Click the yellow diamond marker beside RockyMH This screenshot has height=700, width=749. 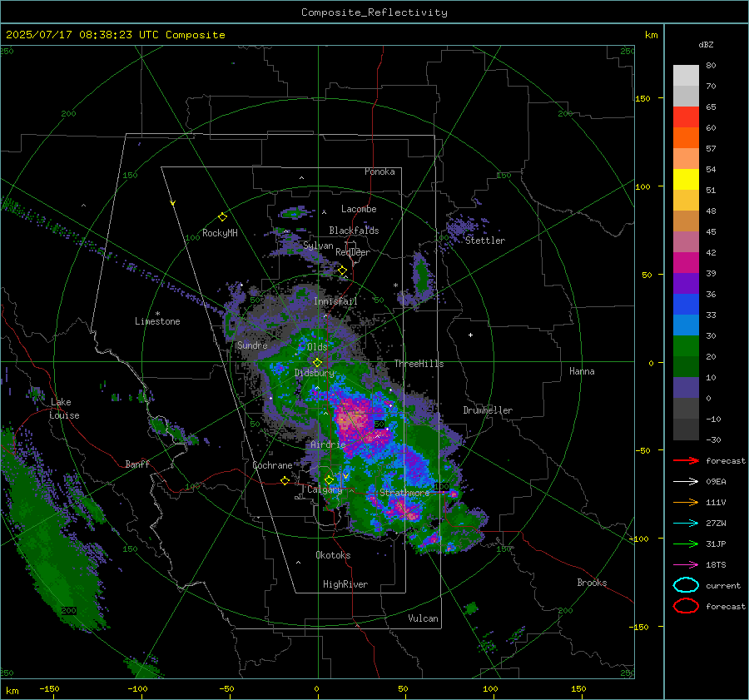222,217
